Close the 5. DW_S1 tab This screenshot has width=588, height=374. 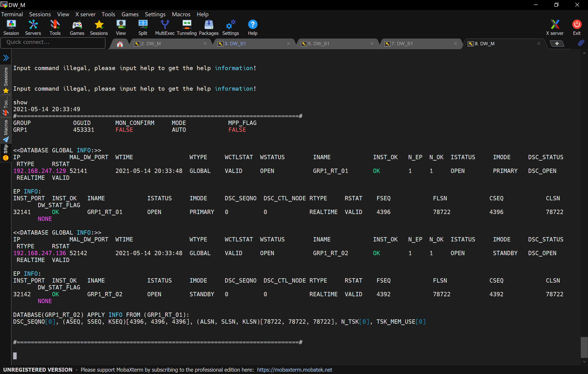[x=372, y=44]
